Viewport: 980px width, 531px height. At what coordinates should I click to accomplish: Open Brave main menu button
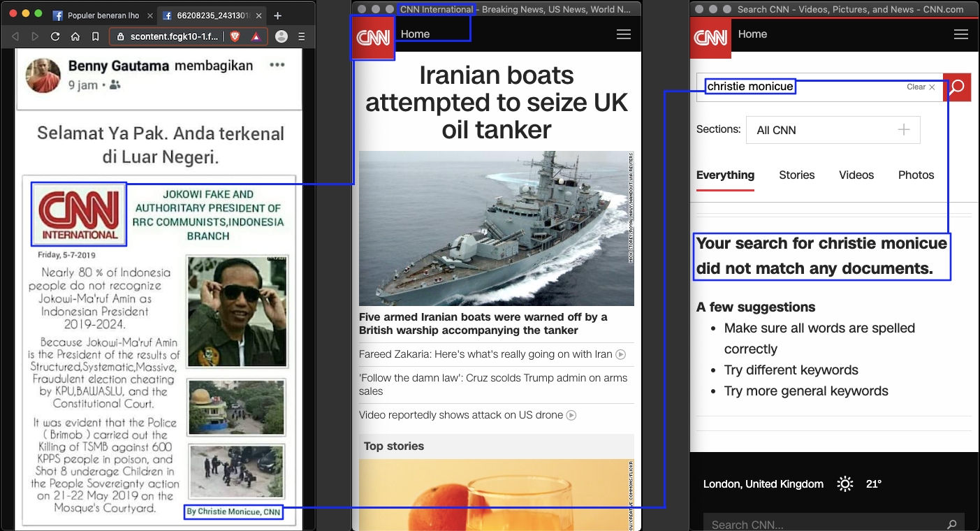[x=302, y=36]
